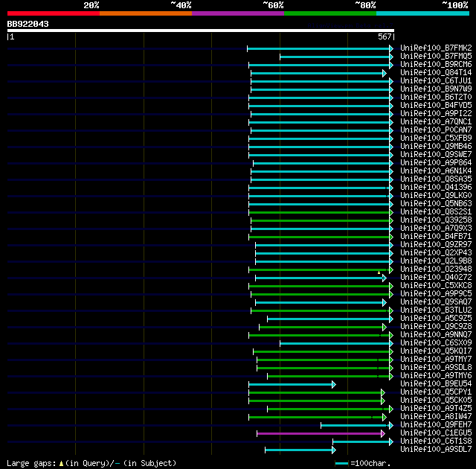Click UniRef100_A6N1K4 label

tap(436, 171)
